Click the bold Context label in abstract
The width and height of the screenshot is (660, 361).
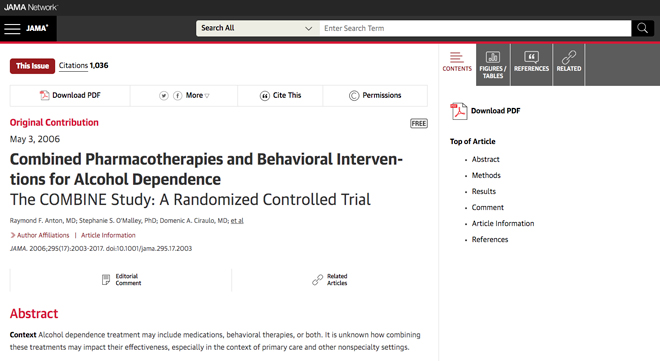(23, 335)
